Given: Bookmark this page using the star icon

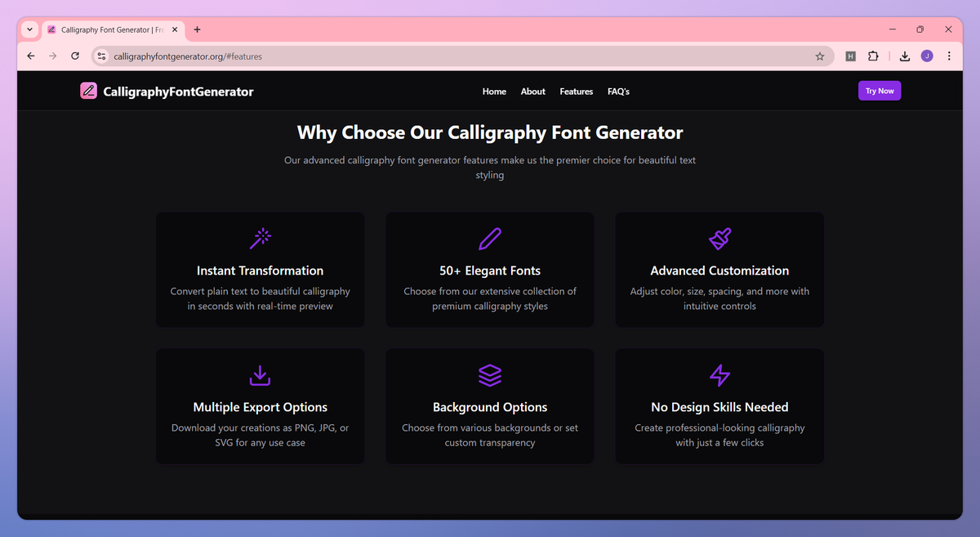Looking at the screenshot, I should 819,56.
